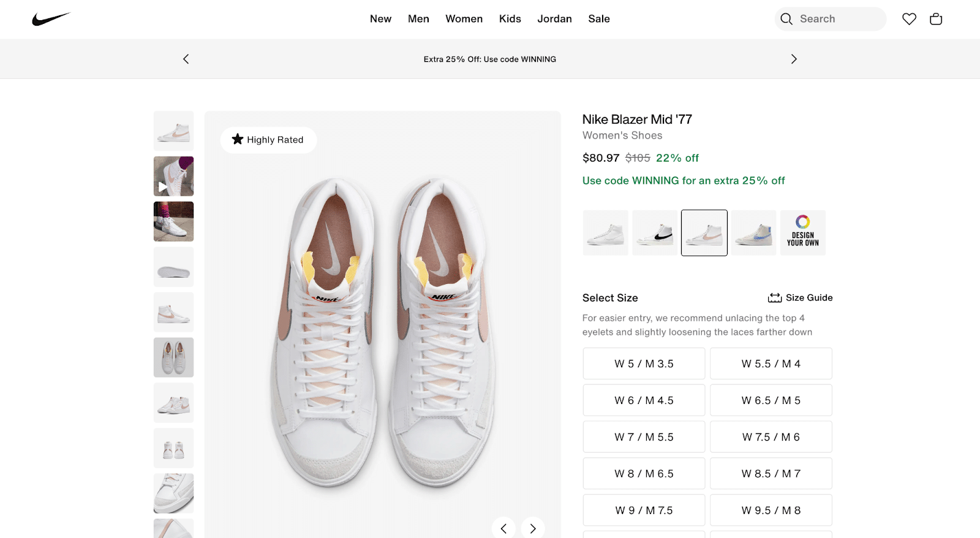The width and height of the screenshot is (980, 538).
Task: Choose size W 9 / M 7.5
Action: (x=644, y=510)
